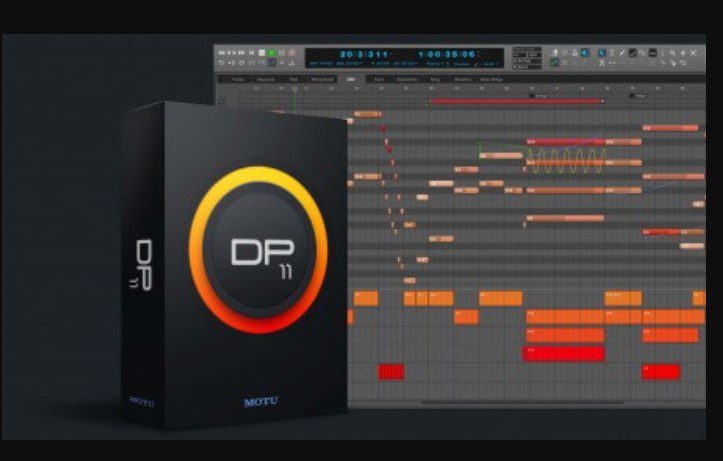Viewport: 723px width, 461px height.
Task: Switch to the Sequence tab
Action: pyautogui.click(x=266, y=79)
